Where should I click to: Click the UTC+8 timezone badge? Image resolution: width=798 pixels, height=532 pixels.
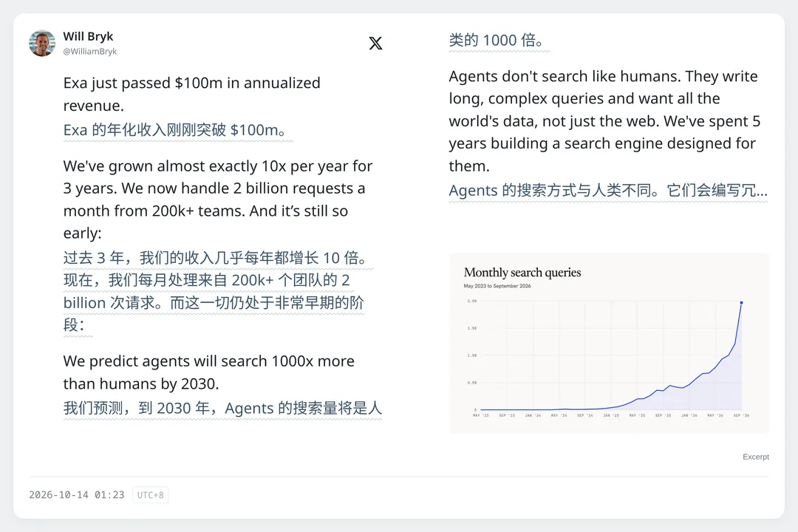coord(151,495)
